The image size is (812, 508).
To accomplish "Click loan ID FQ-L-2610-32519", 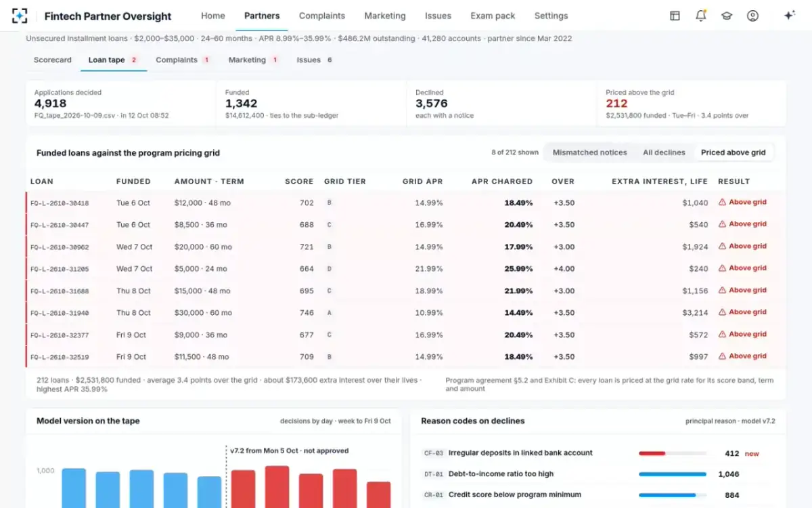I will point(60,357).
